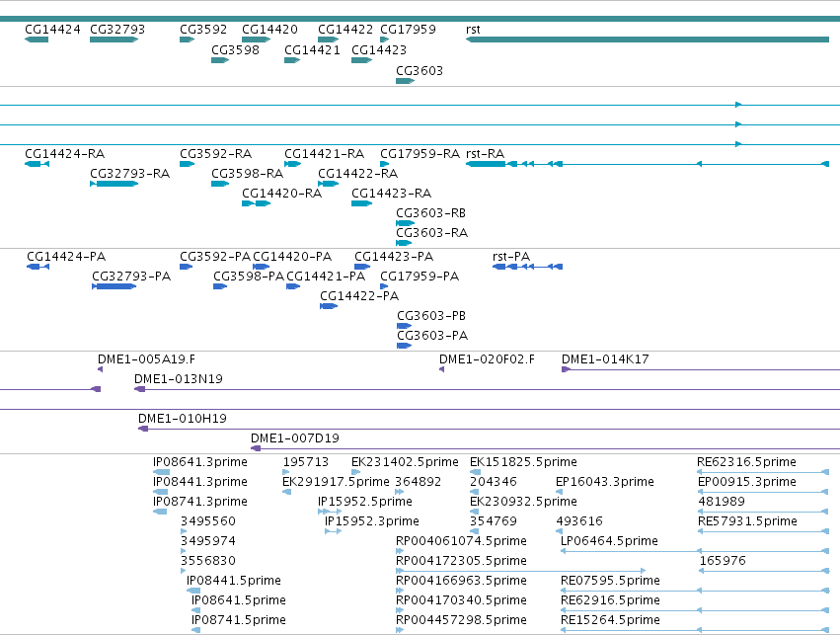The width and height of the screenshot is (840, 635).
Task: Click the CG3598 gene label
Action: tap(235, 49)
